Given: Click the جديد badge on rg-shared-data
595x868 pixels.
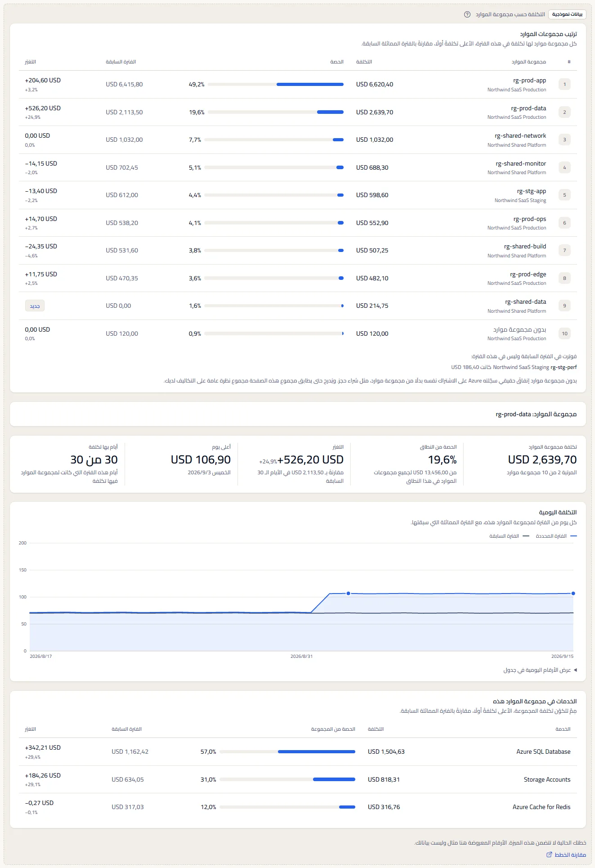Looking at the screenshot, I should 35,306.
